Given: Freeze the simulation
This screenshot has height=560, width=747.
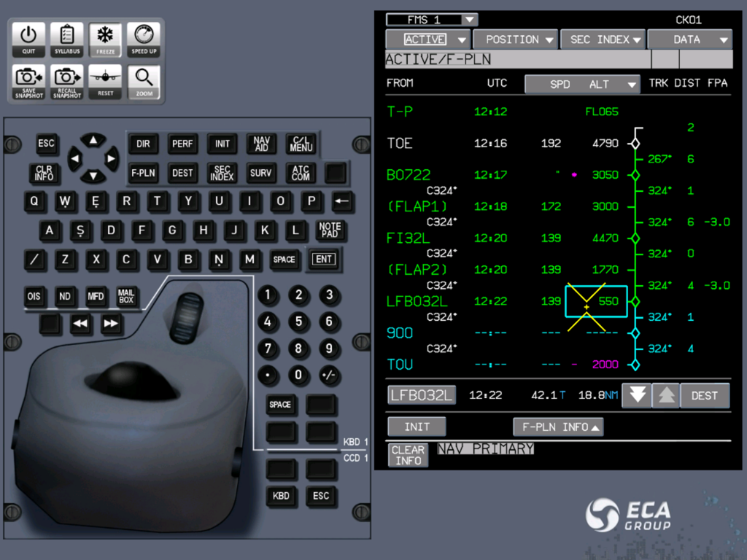Looking at the screenshot, I should click(105, 39).
